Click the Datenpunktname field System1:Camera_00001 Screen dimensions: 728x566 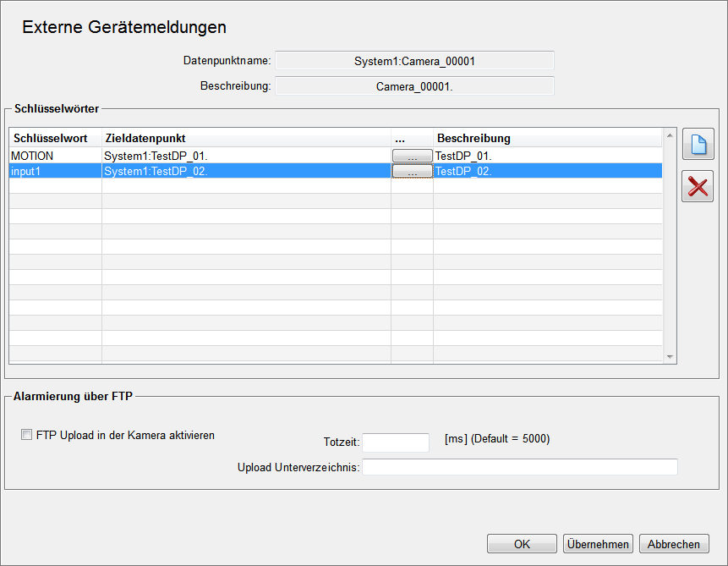point(414,61)
